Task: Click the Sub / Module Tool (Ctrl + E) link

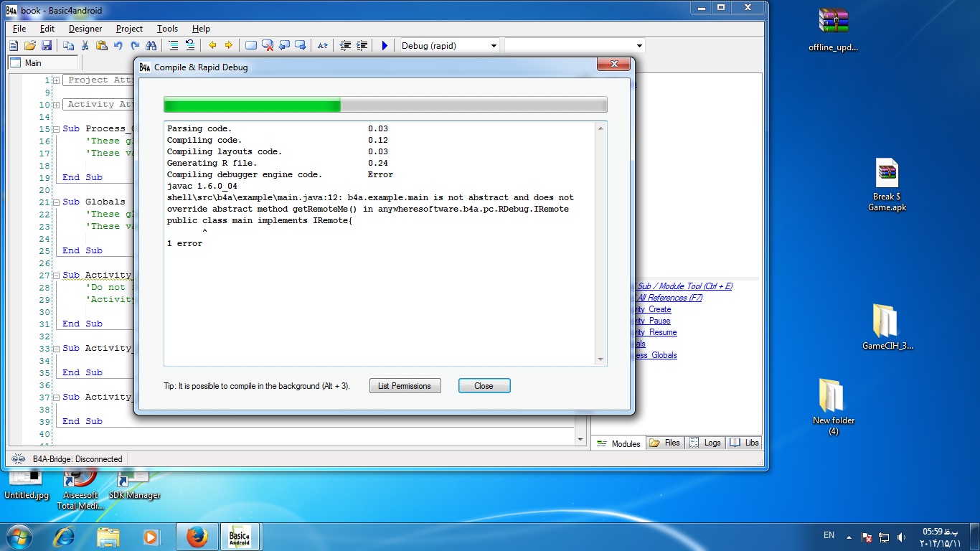Action: pos(684,286)
